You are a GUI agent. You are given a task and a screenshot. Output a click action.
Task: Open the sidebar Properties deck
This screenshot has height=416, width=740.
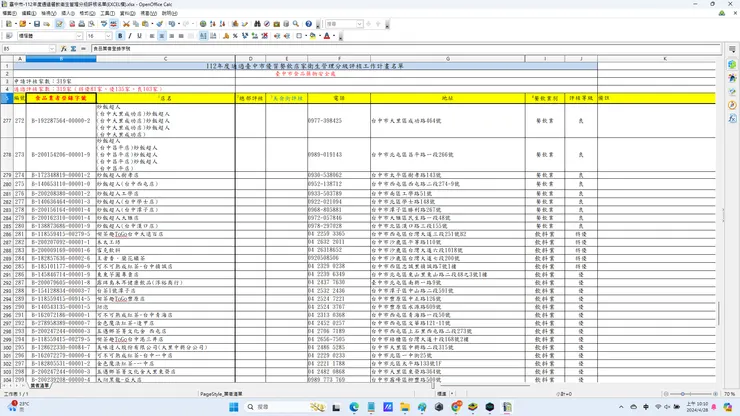pos(732,64)
